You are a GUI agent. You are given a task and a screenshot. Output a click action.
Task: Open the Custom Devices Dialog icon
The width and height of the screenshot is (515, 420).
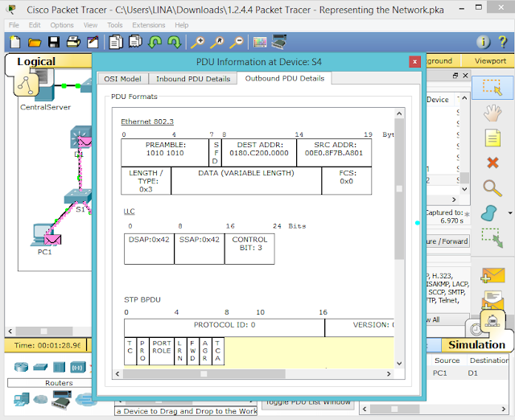[279, 42]
